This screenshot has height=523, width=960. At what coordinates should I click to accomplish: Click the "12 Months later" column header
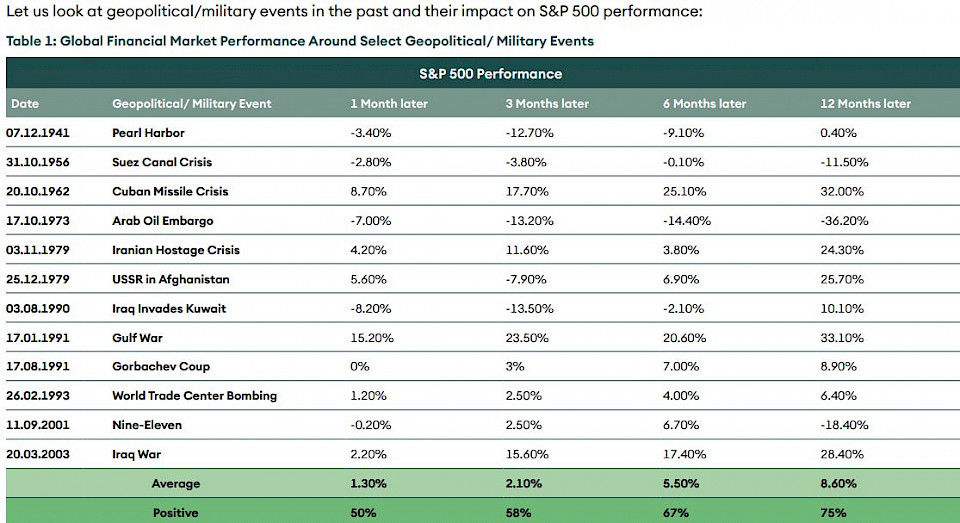click(865, 104)
